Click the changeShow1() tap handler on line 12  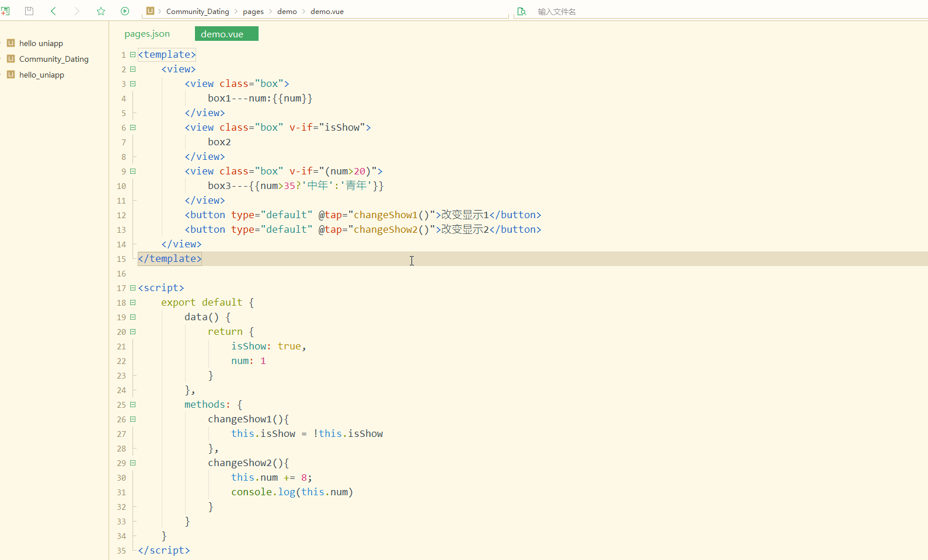(x=392, y=215)
